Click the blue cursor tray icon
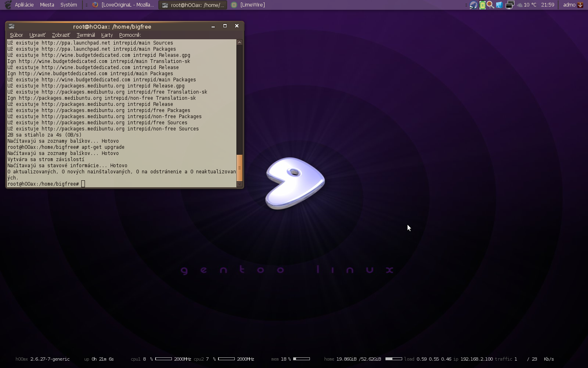Viewport: 588px width, 368px height. 499,5
